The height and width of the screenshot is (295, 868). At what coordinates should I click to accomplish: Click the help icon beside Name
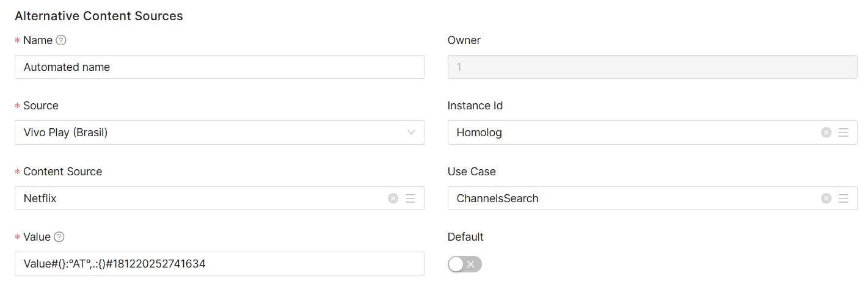[x=60, y=40]
